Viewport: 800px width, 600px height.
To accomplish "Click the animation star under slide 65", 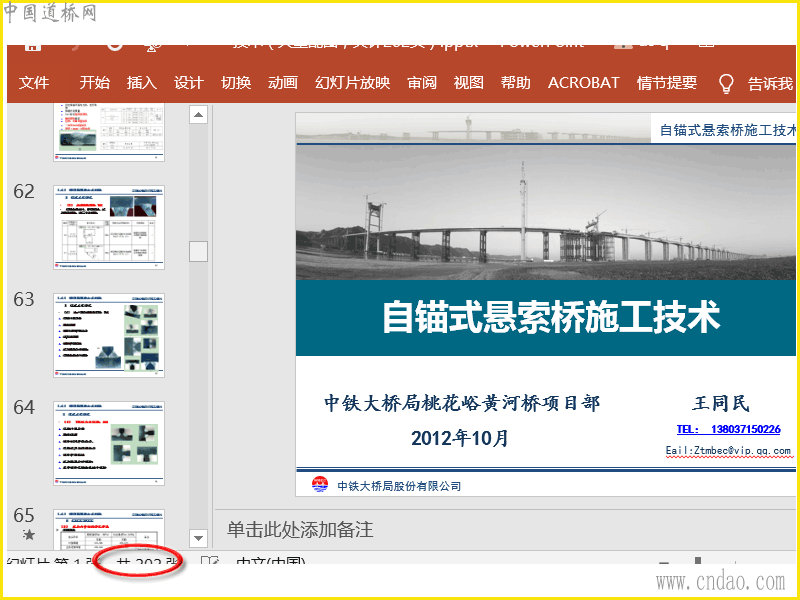I will (x=28, y=535).
